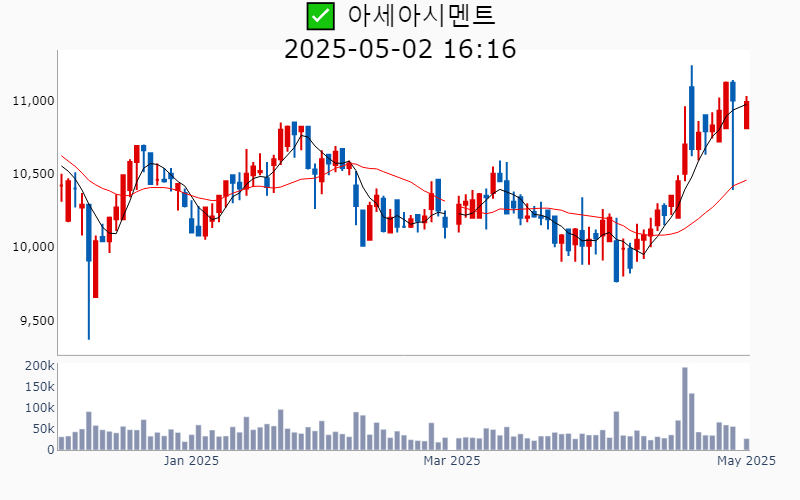Image resolution: width=800 pixels, height=500 pixels.
Task: Click the 9,500 price axis label
Action: click(x=37, y=320)
